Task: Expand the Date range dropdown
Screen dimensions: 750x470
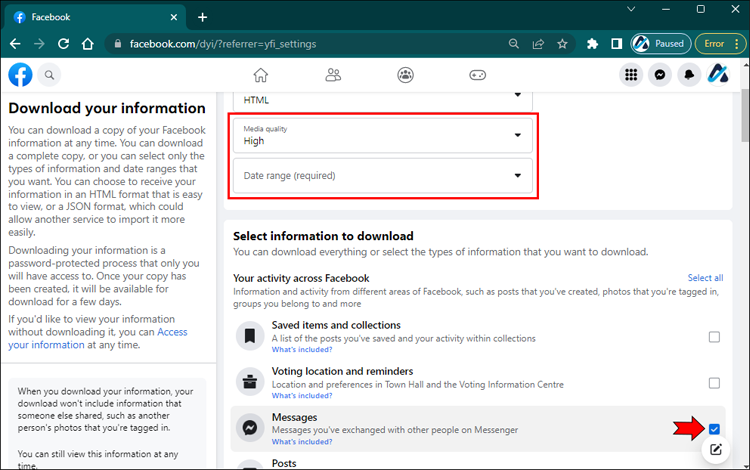Action: 383,176
